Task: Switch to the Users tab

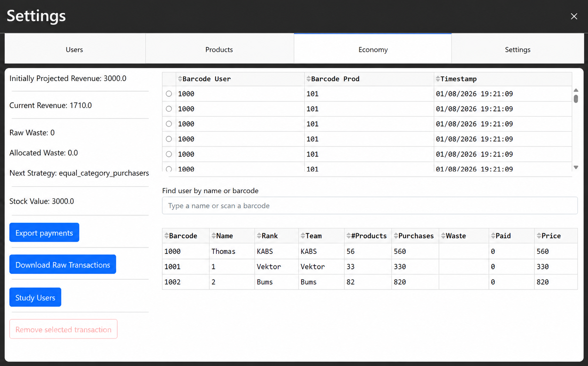Action: point(75,49)
